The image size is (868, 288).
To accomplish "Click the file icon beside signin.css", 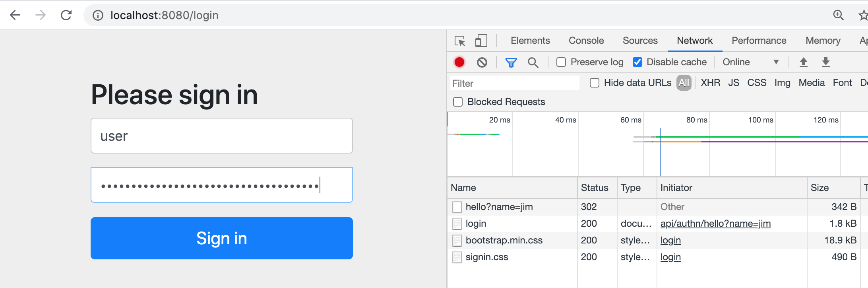I will 457,257.
